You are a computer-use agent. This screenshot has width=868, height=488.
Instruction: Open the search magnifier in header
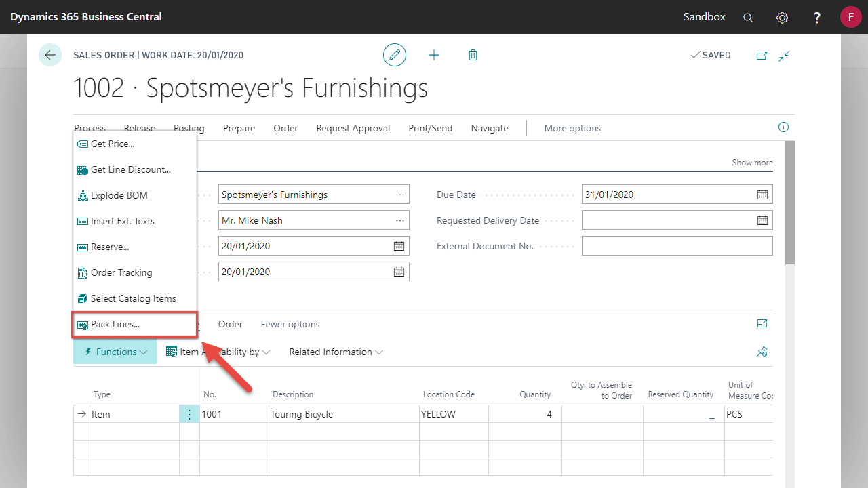tap(748, 18)
